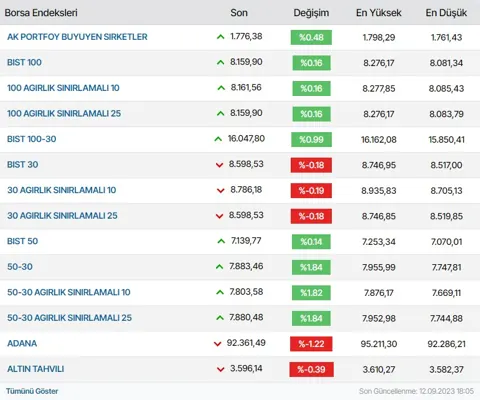The width and height of the screenshot is (480, 400).
Task: Click the Değişim column header
Action: tap(311, 13)
